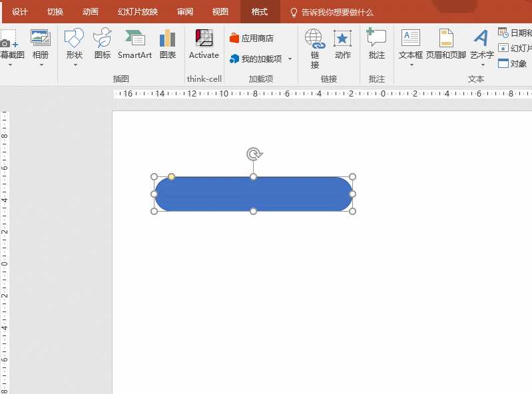532x394 pixels.
Task: Switch to the 审阅 review tab
Action: (185, 12)
